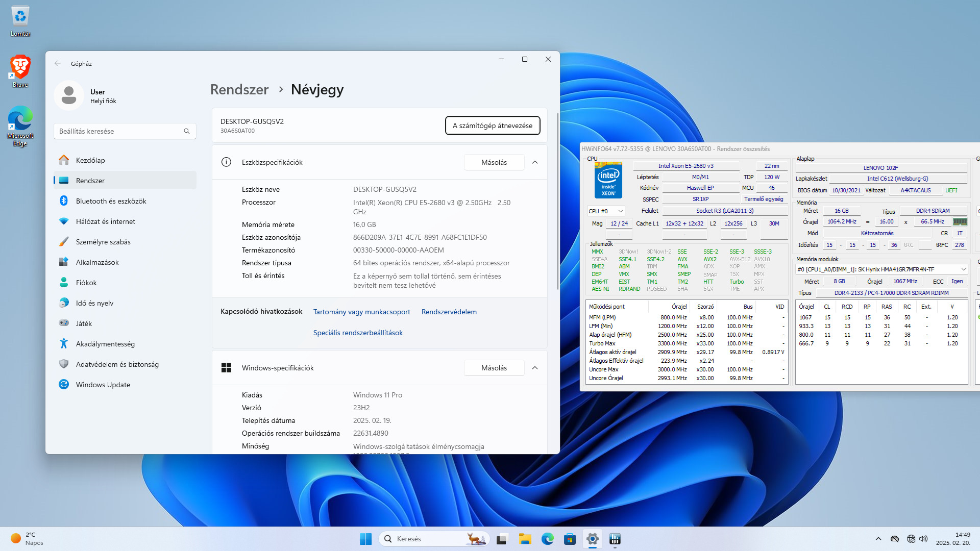Collapse the Windows-specifikációk section
980x551 pixels.
(x=534, y=368)
